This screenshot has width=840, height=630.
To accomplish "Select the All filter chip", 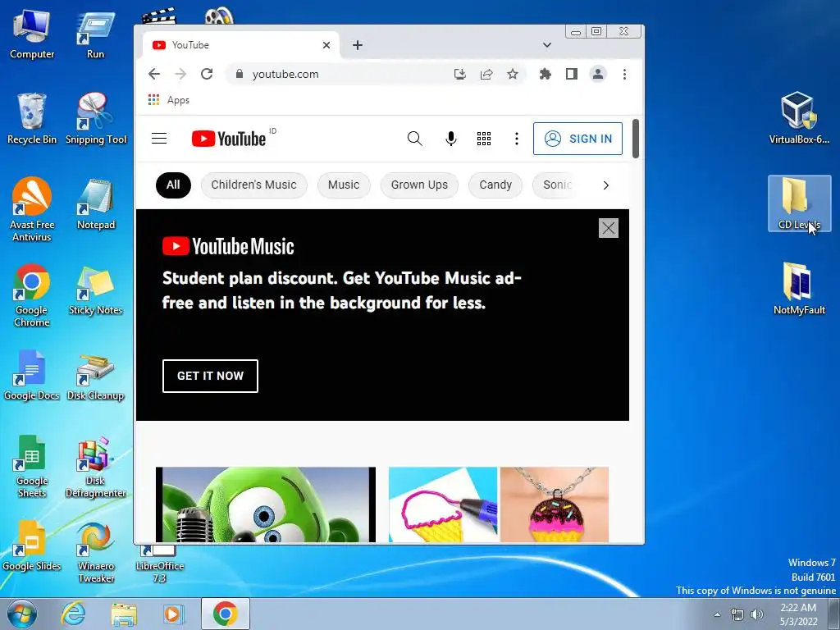I will coord(173,185).
